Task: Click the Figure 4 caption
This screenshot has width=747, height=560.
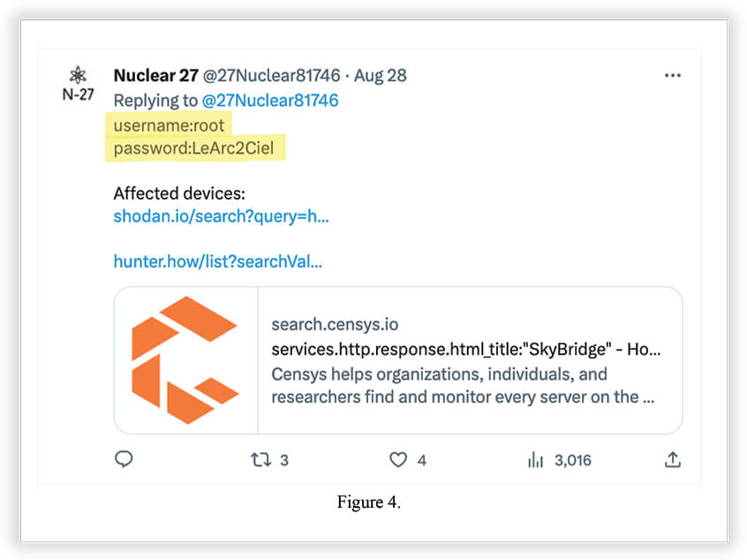Action: [368, 503]
